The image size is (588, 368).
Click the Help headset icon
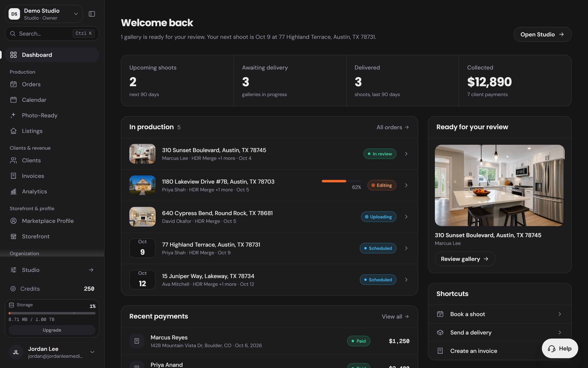[551, 349]
